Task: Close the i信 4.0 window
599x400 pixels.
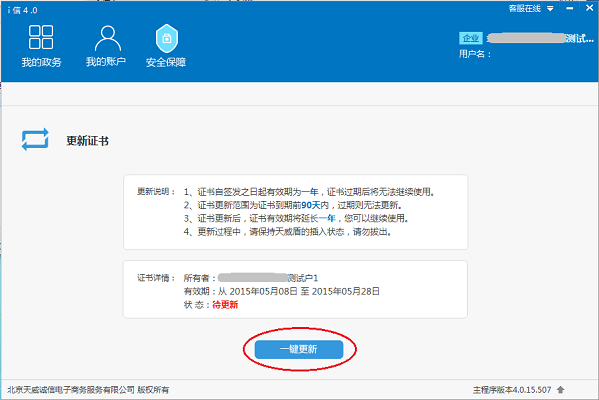Action: [589, 8]
